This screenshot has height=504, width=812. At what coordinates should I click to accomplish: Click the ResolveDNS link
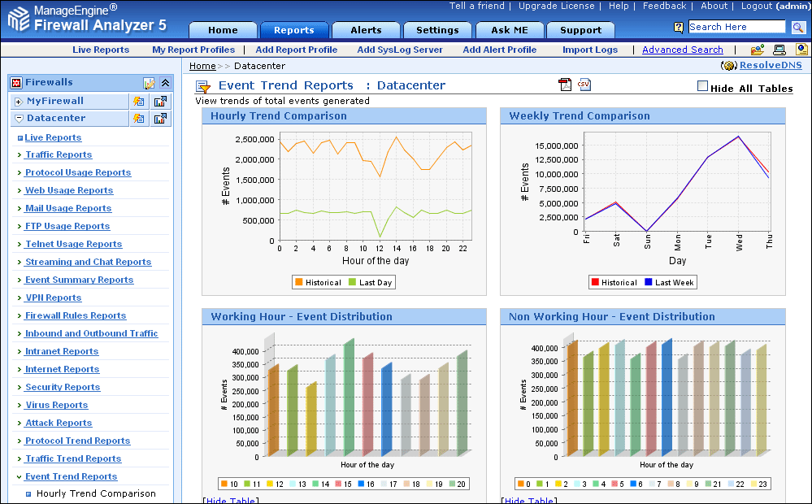tap(769, 65)
